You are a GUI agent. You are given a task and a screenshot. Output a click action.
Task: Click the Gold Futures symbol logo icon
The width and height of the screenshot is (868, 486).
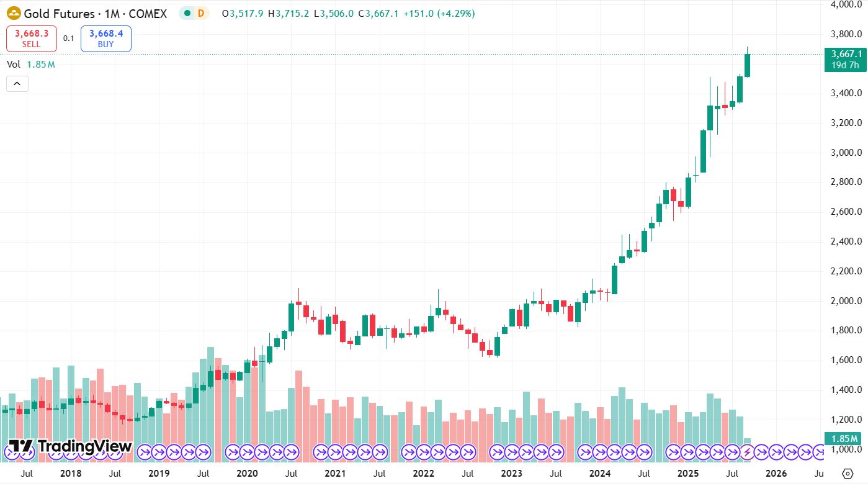point(14,13)
